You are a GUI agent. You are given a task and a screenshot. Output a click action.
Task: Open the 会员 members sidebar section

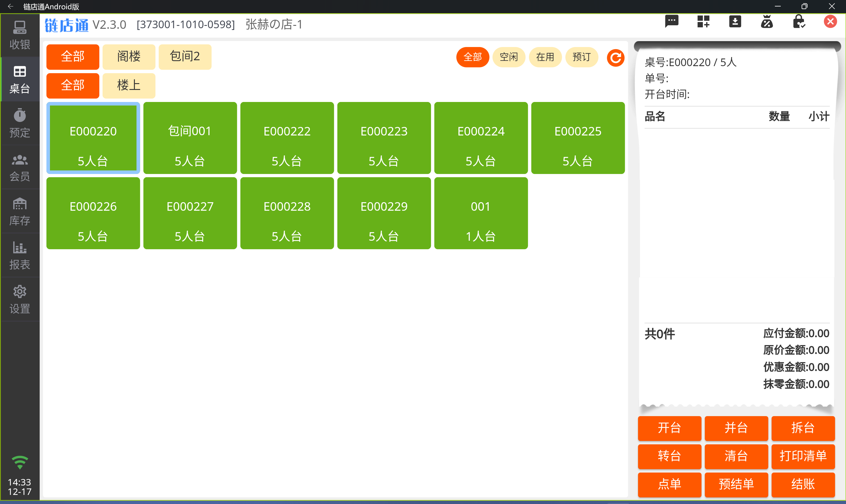(20, 168)
